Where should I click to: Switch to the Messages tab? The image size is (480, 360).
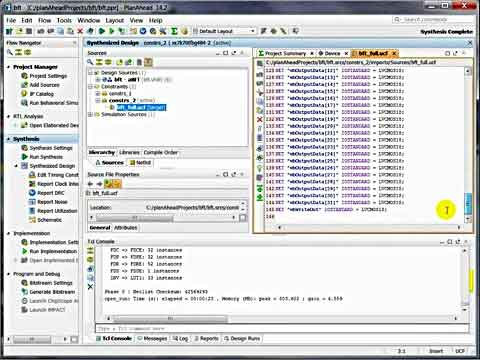pyautogui.click(x=152, y=338)
